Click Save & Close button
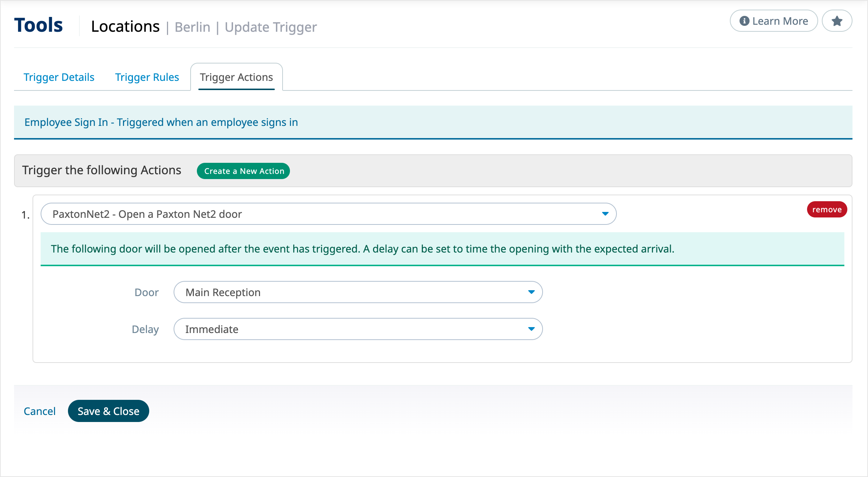 point(109,411)
